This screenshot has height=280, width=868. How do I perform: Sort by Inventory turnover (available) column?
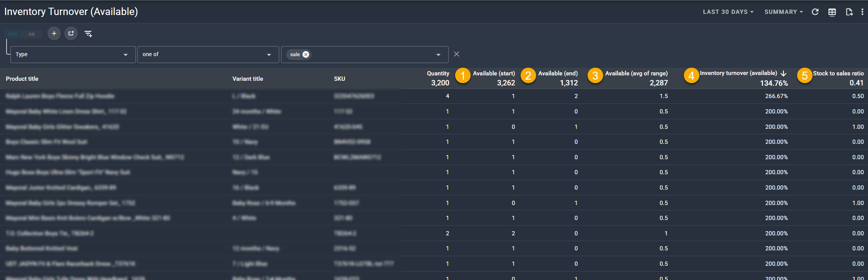click(738, 73)
